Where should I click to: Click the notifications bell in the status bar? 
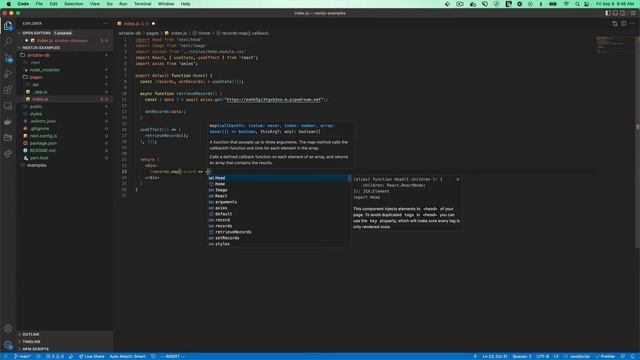[633, 356]
